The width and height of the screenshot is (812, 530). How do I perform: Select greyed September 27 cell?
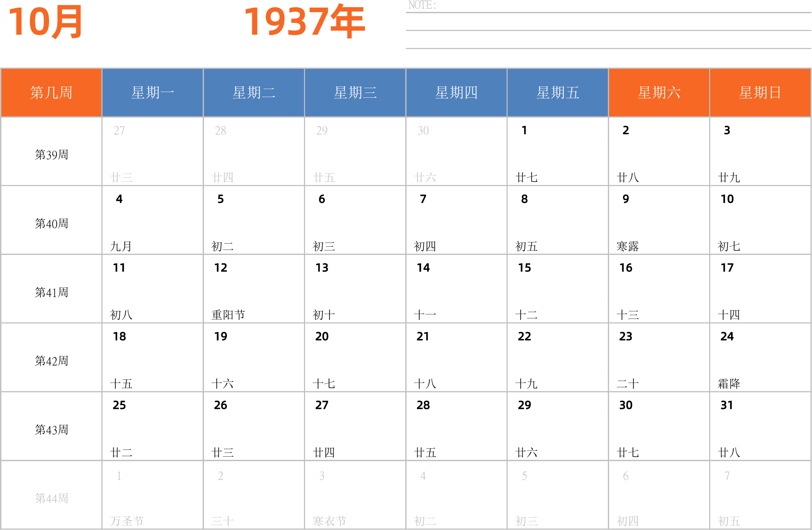[153, 151]
